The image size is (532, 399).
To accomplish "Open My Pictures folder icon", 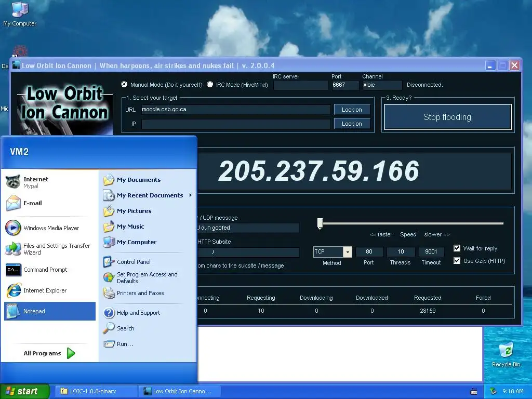I will (x=109, y=211).
